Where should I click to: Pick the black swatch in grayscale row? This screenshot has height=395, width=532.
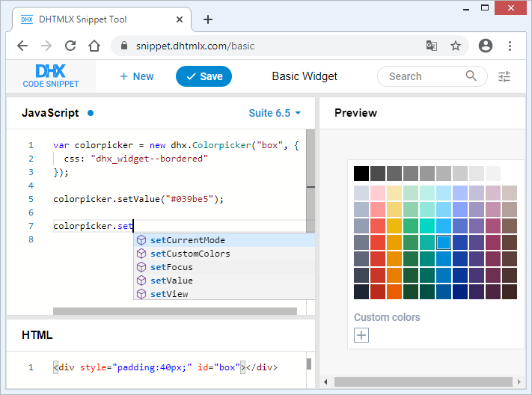361,174
